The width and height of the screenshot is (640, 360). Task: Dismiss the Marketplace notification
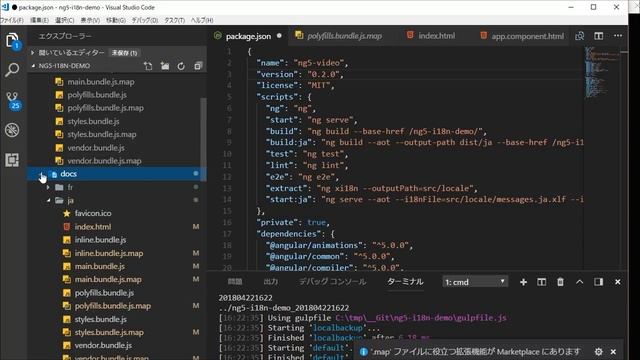(x=613, y=351)
